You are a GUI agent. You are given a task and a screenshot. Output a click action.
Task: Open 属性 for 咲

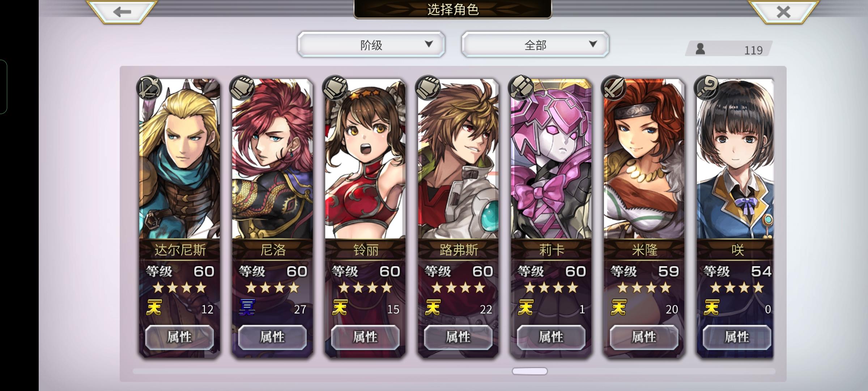pyautogui.click(x=737, y=337)
